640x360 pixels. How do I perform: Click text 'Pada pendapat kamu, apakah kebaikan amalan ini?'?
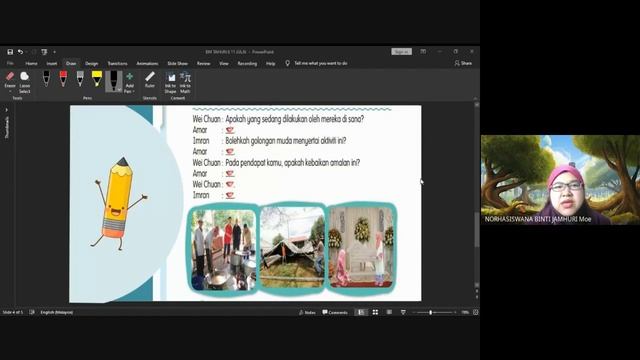pos(293,162)
